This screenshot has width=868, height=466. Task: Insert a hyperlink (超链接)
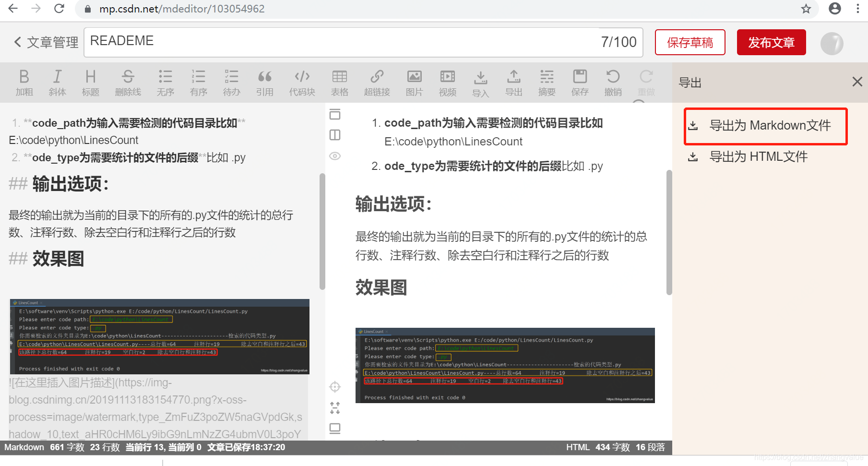pyautogui.click(x=377, y=82)
